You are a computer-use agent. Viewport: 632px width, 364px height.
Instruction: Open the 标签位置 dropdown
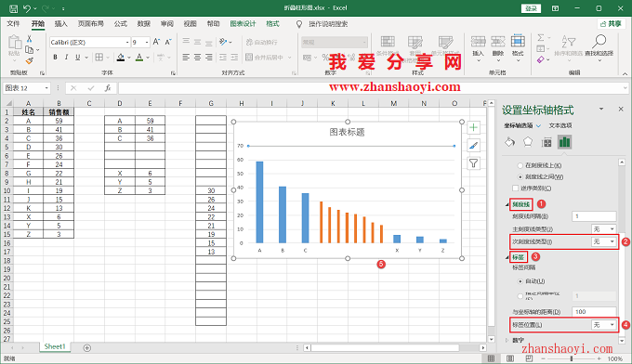(x=604, y=325)
